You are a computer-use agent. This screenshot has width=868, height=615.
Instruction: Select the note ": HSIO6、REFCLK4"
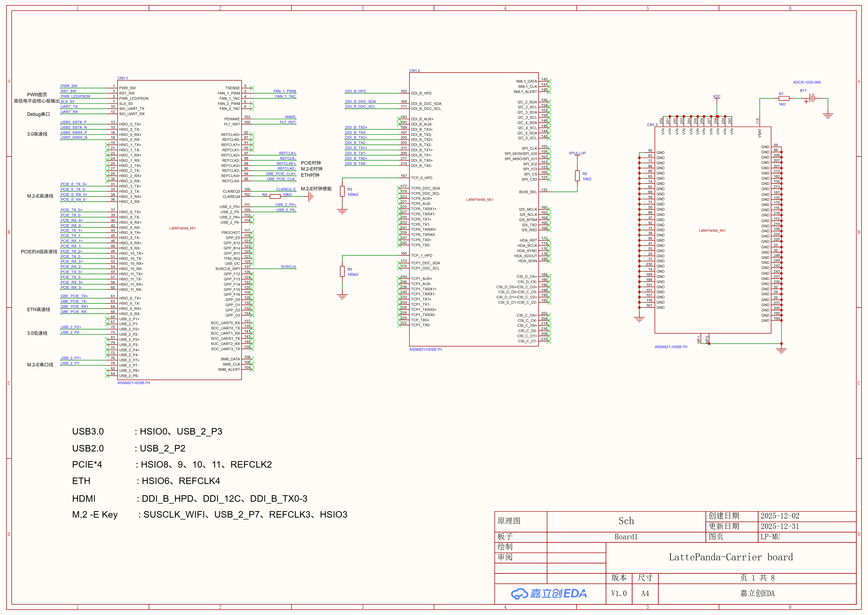coord(178,481)
